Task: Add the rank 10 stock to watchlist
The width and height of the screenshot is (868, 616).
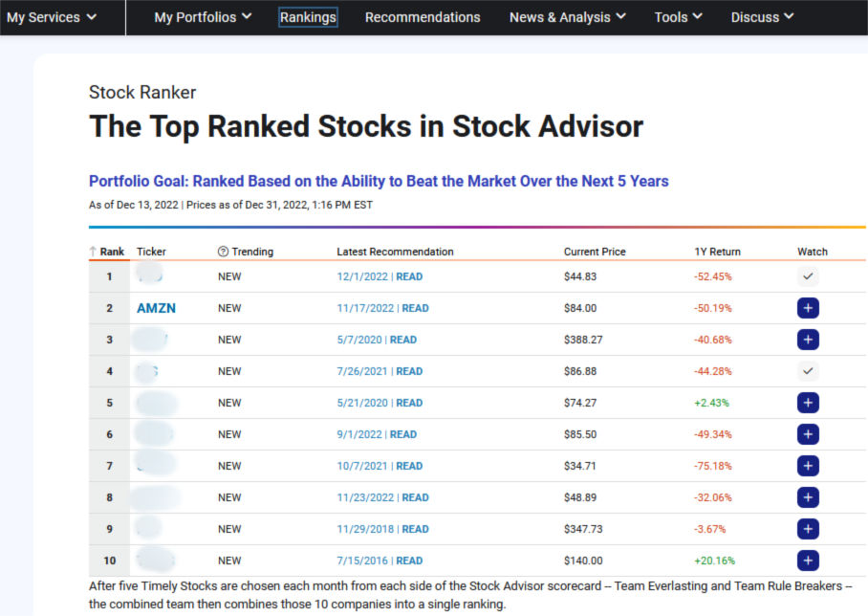Action: [x=808, y=561]
